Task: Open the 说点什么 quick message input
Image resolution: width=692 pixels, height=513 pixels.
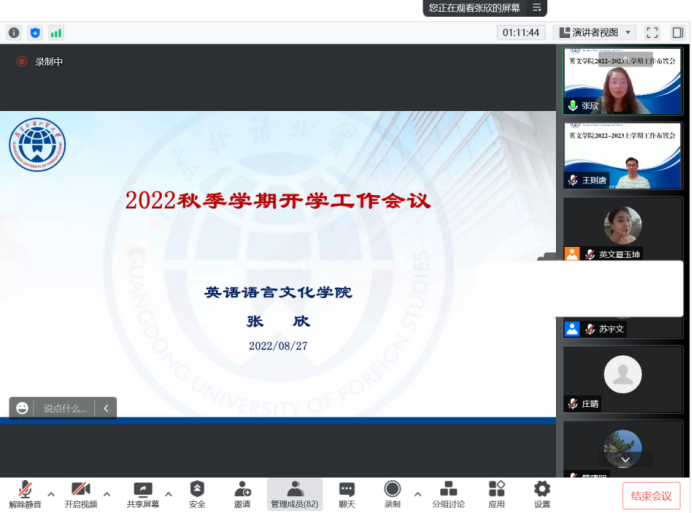Action: [65, 408]
